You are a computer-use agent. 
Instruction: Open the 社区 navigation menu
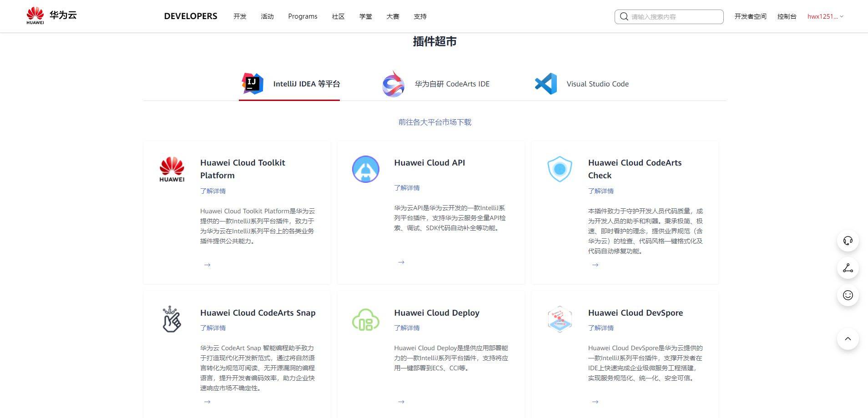point(338,16)
